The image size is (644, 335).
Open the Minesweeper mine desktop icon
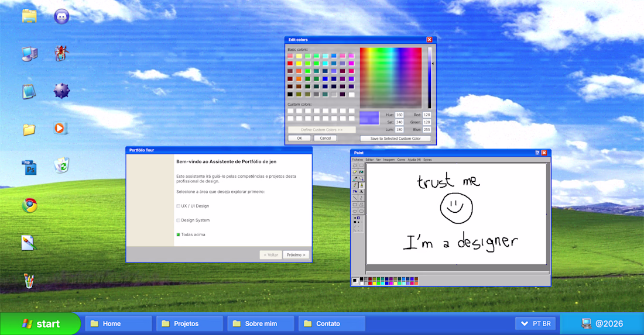pyautogui.click(x=61, y=91)
